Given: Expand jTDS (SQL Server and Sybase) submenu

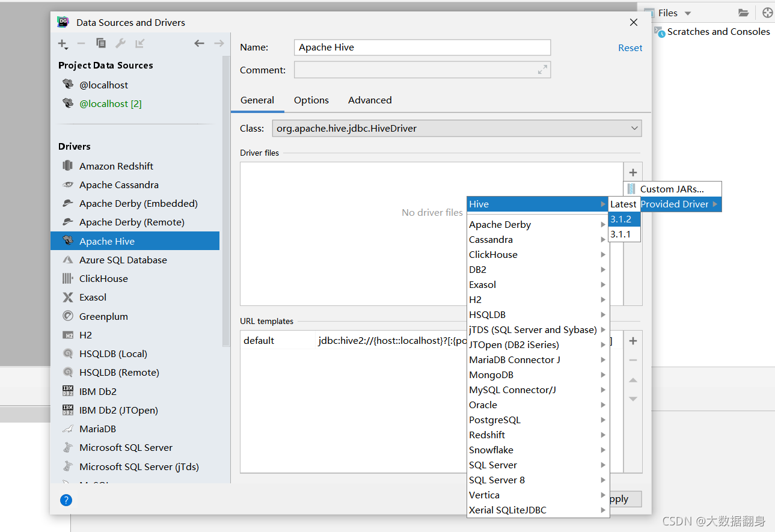Looking at the screenshot, I should pos(538,329).
